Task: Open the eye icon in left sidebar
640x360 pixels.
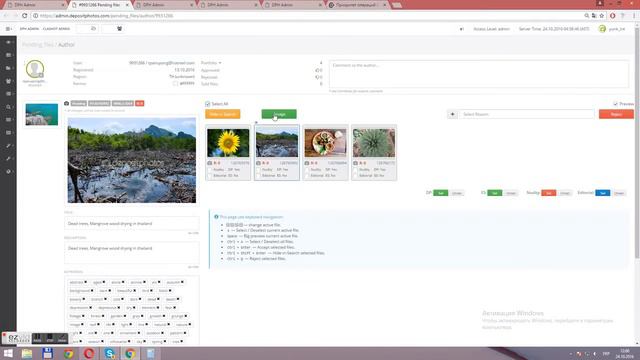Action: tap(8, 42)
